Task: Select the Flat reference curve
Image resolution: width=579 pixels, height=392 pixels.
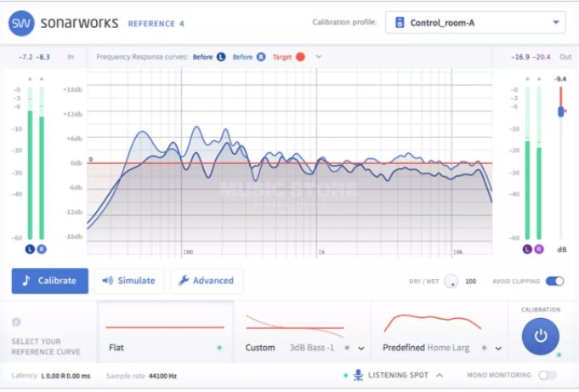Action: 165,332
